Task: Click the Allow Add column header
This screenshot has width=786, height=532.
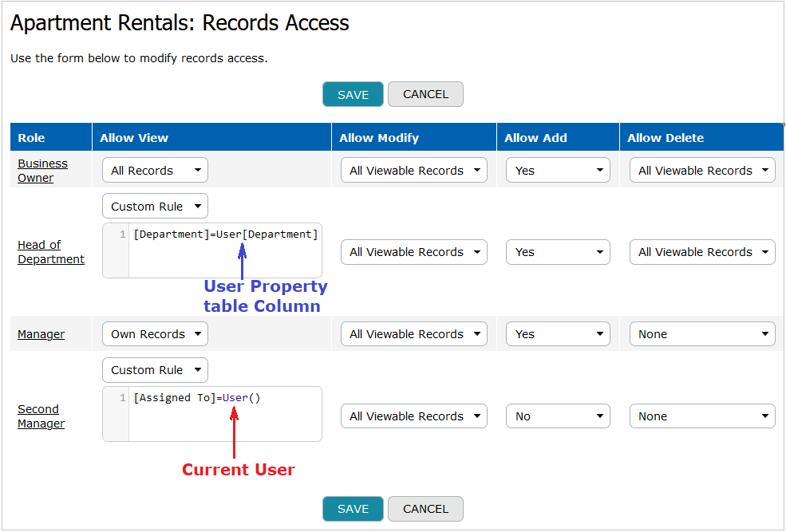Action: coord(558,137)
